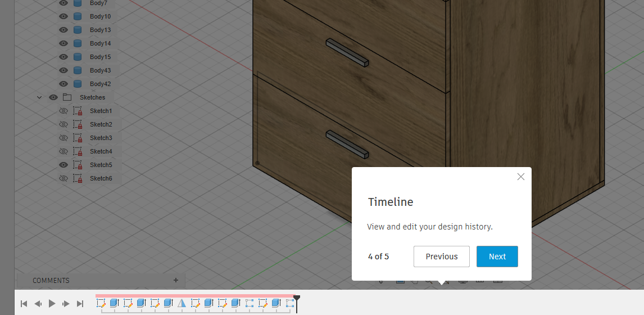The image size is (644, 315).
Task: Click the timeline end-of-history marker
Action: click(297, 304)
